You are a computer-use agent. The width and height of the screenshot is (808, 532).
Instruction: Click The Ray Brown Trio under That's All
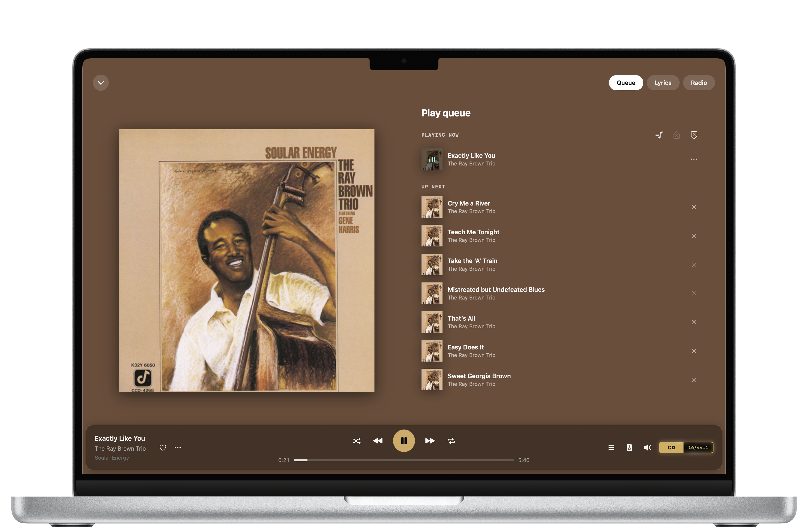[x=471, y=326]
